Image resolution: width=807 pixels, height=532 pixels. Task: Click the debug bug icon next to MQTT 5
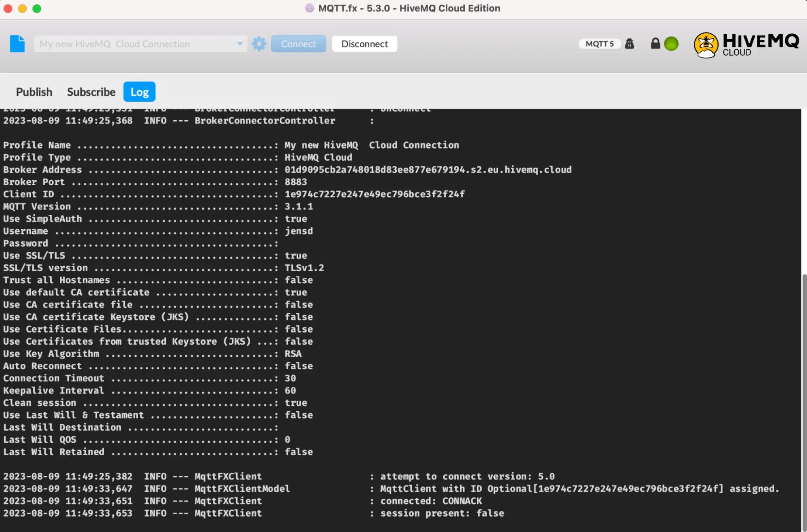[x=629, y=44]
